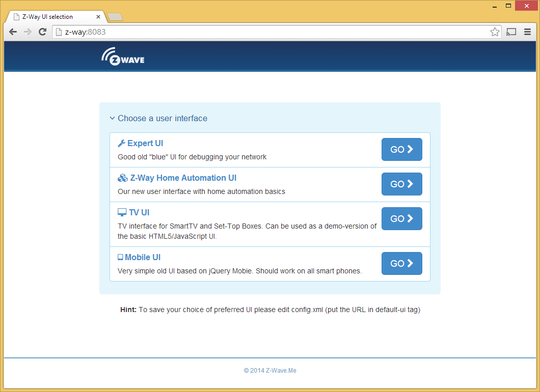Click GO for Z-Way Home Automation UI

[x=401, y=184]
